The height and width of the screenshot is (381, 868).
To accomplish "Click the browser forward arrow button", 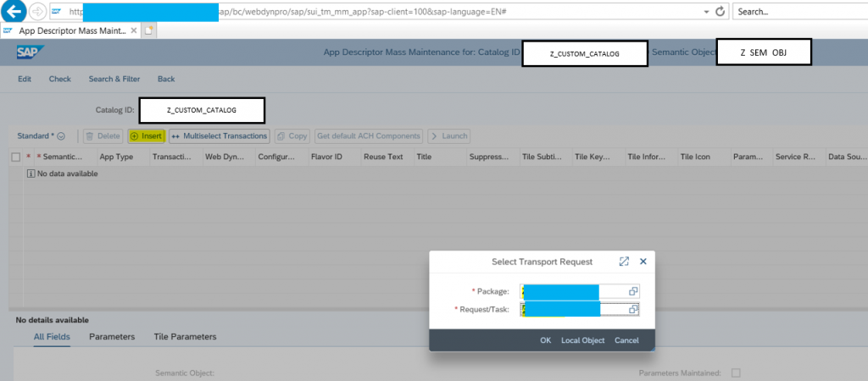I will pos(36,11).
